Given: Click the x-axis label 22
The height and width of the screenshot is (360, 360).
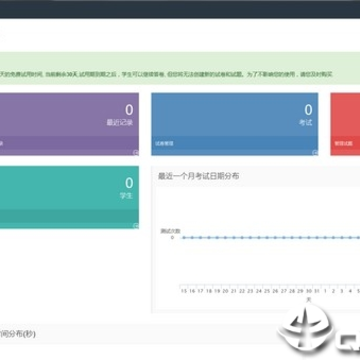Looking at the screenshot, I should click(x=242, y=291).
